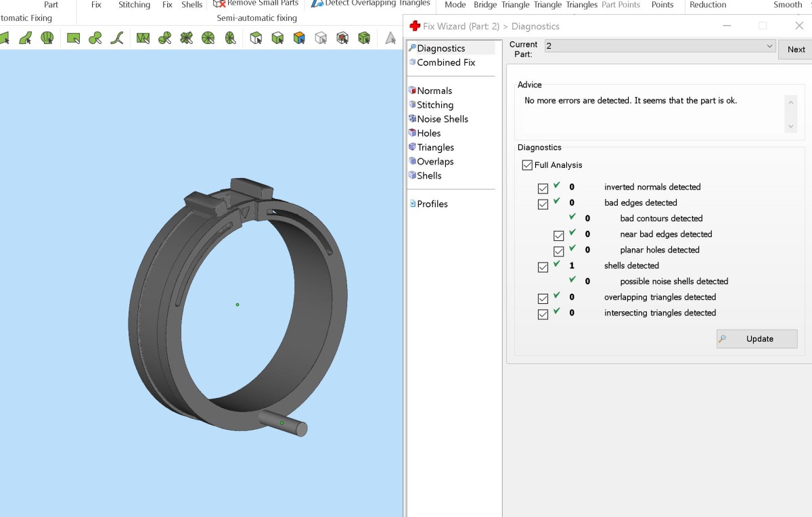Image resolution: width=812 pixels, height=517 pixels.
Task: Open the Profiles page
Action: pos(432,204)
